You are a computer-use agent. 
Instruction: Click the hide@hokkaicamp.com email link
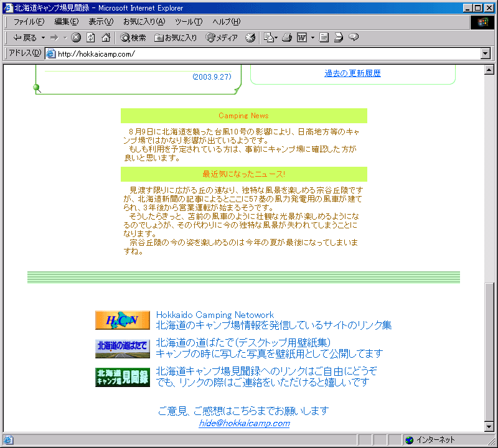(244, 423)
